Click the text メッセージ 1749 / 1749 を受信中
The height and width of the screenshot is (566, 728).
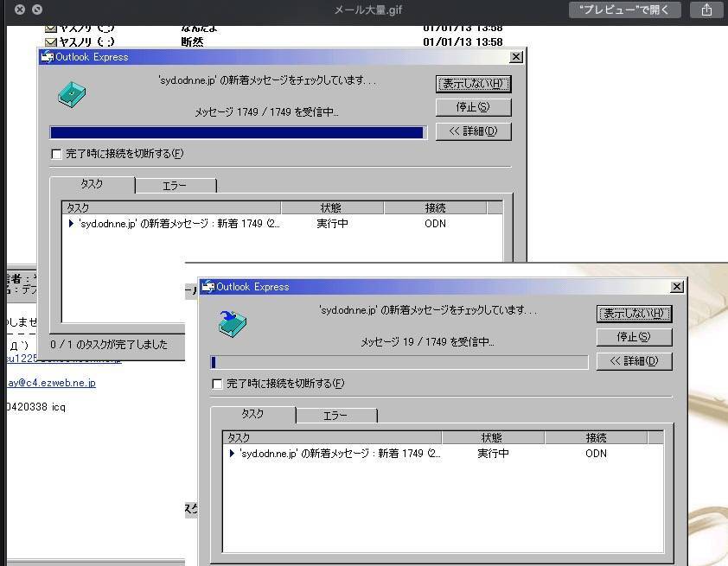pyautogui.click(x=266, y=111)
